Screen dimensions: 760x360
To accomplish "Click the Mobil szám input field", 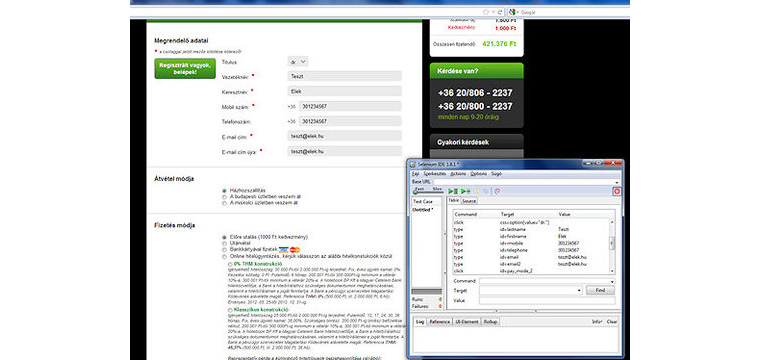I will coord(350,106).
